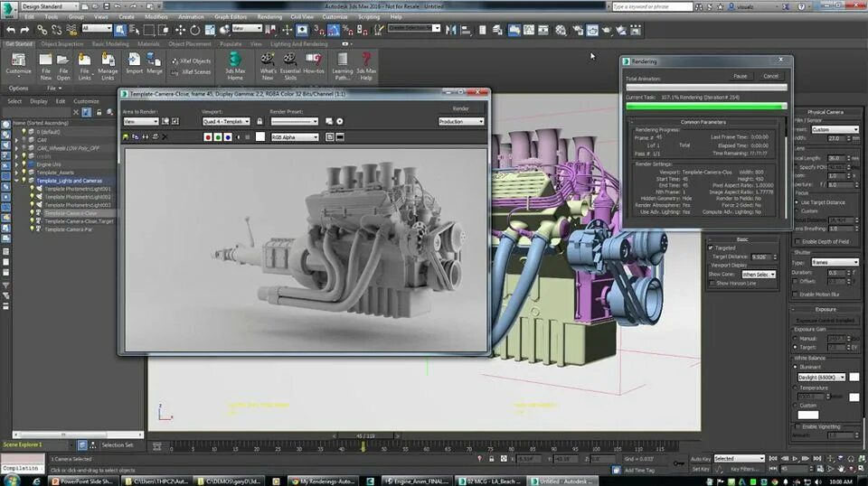The width and height of the screenshot is (868, 486).
Task: Click the white color swatch in render window
Action: [260, 137]
